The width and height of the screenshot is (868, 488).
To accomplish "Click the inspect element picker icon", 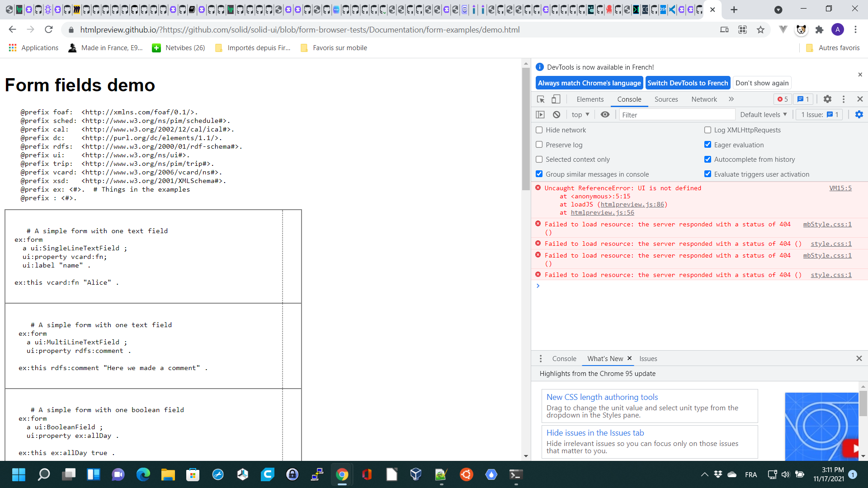I will click(541, 99).
